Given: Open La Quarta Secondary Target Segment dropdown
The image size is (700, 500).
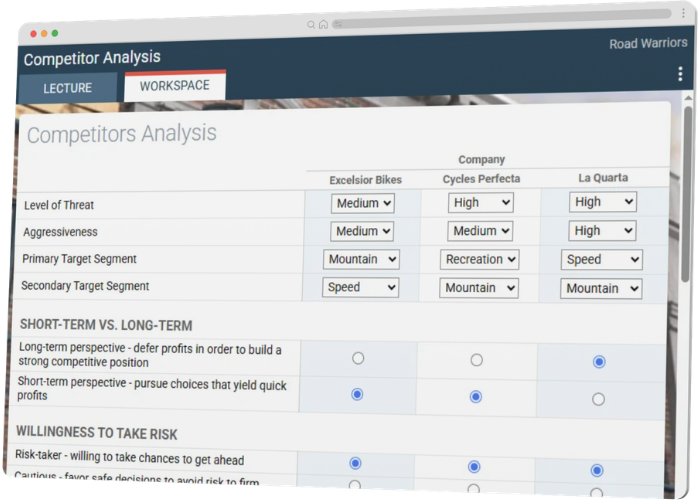Looking at the screenshot, I should pyautogui.click(x=601, y=289).
